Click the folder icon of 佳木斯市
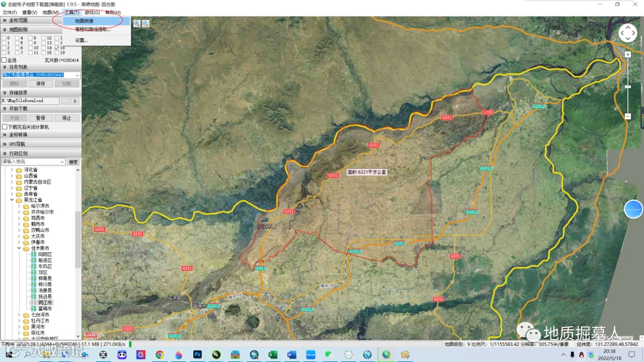The width and height of the screenshot is (644, 362). [x=26, y=249]
